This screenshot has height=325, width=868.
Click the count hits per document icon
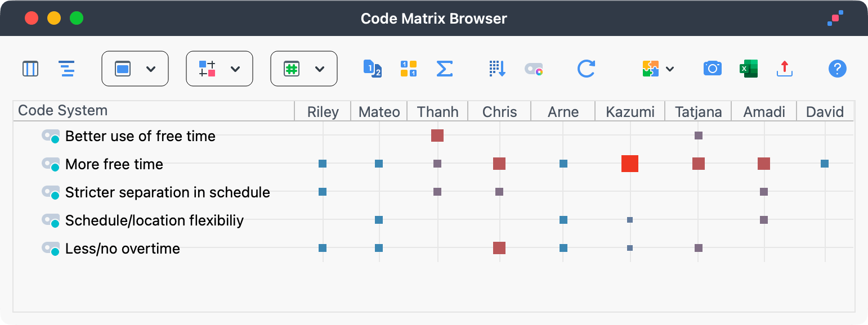[373, 69]
